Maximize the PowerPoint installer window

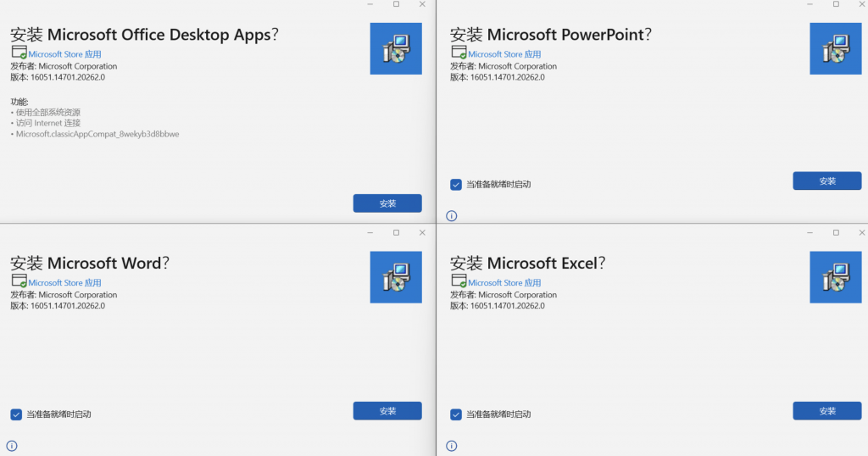(836, 4)
